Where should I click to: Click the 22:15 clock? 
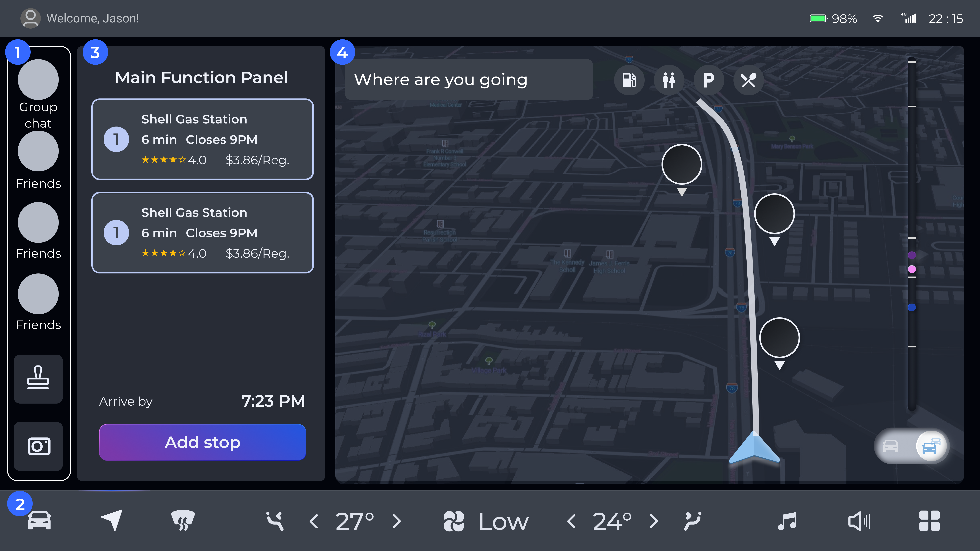946,19
